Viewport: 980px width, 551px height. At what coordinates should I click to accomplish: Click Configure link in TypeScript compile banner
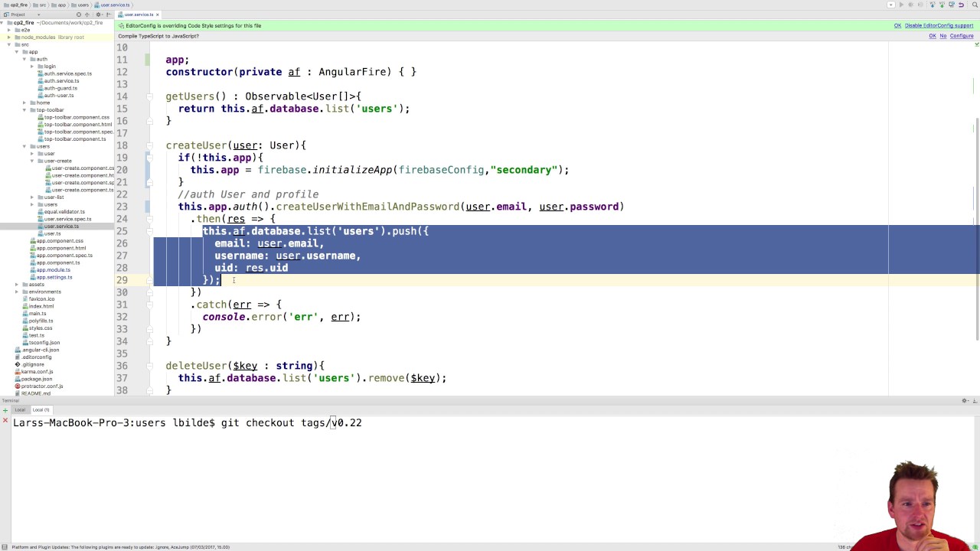(x=962, y=36)
